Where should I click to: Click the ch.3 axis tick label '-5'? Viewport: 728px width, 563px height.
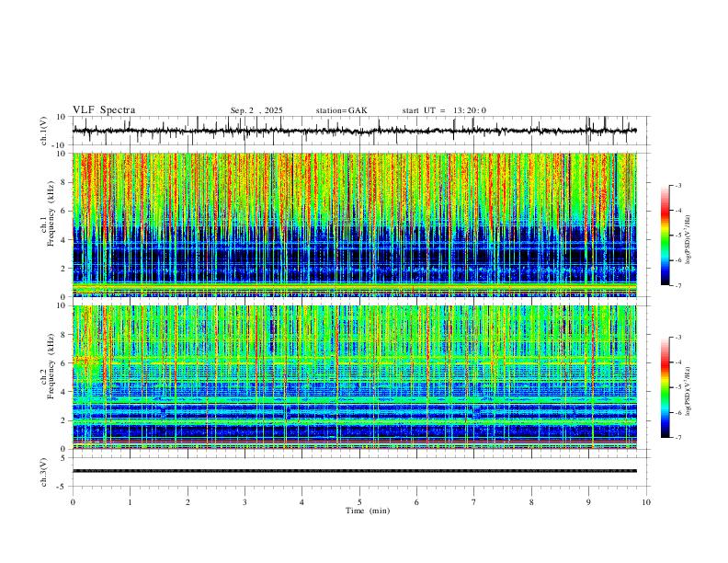click(x=62, y=487)
